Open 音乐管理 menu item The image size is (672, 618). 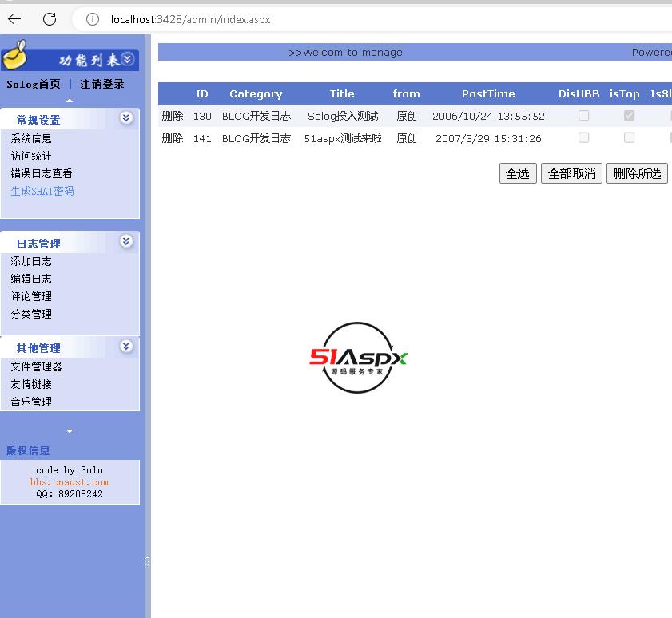[31, 402]
